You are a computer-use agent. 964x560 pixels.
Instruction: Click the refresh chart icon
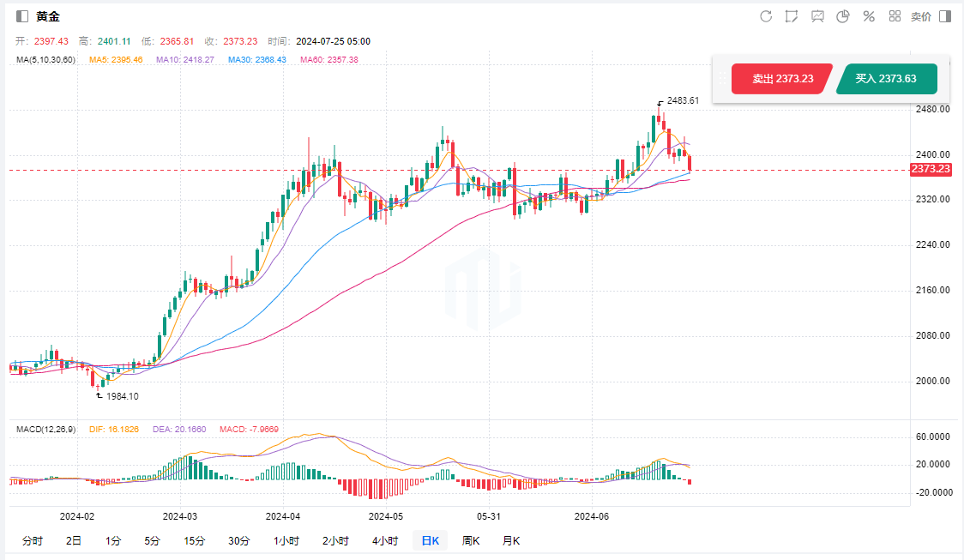coord(766,16)
